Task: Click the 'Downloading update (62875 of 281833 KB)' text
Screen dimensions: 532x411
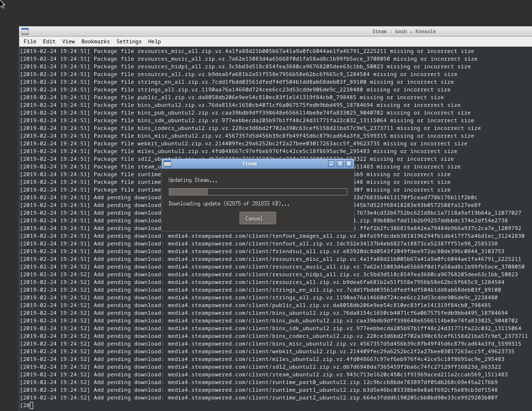Action: pos(229,204)
